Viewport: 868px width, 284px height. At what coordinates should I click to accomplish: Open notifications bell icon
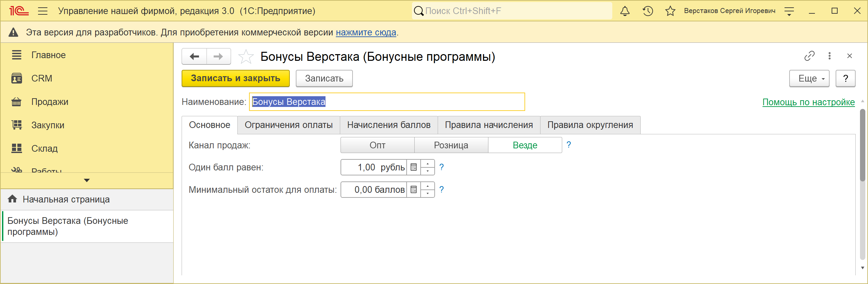coord(625,11)
